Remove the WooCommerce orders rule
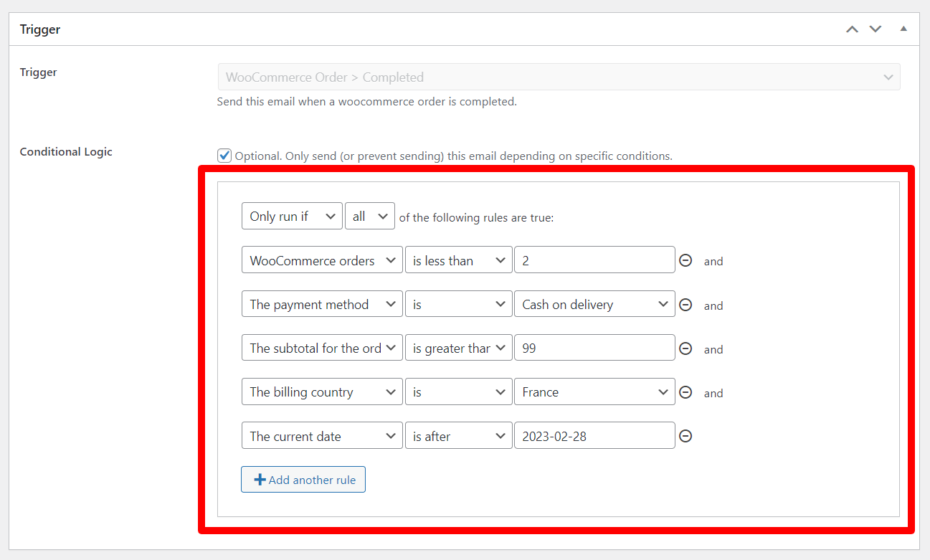This screenshot has height=560, width=930. point(685,260)
